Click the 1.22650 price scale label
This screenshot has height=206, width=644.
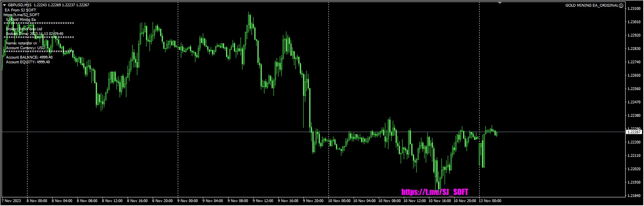point(634,75)
